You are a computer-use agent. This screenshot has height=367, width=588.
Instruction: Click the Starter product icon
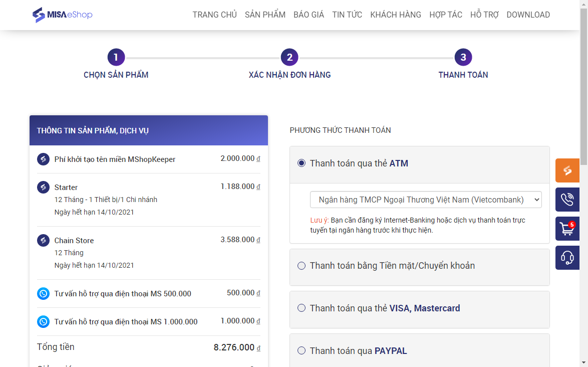(43, 187)
